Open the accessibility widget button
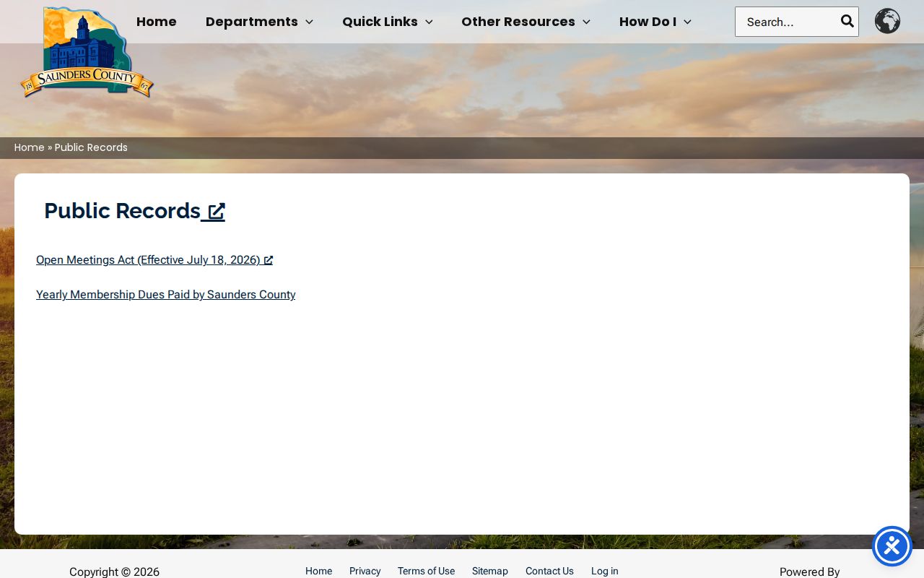924x578 pixels. (892, 546)
